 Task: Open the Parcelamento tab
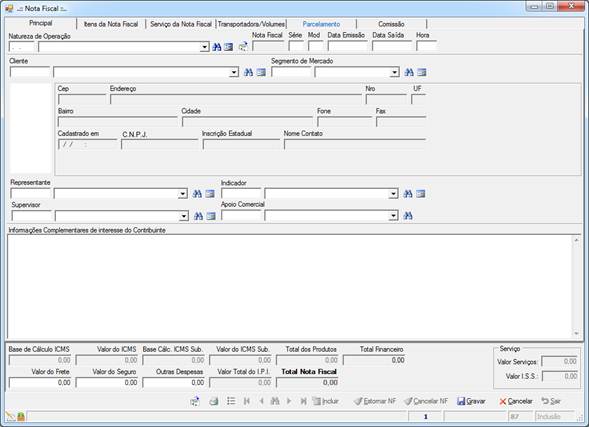click(321, 24)
